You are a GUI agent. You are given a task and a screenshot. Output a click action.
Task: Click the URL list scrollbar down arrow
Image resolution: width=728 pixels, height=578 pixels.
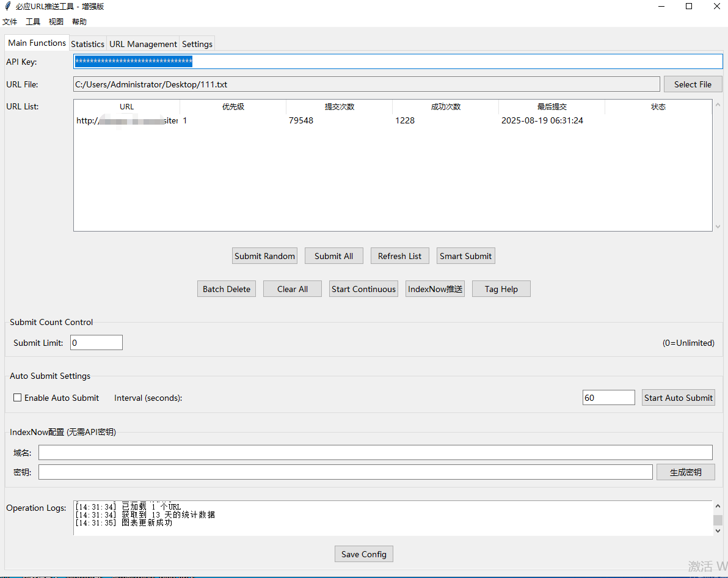tap(718, 226)
